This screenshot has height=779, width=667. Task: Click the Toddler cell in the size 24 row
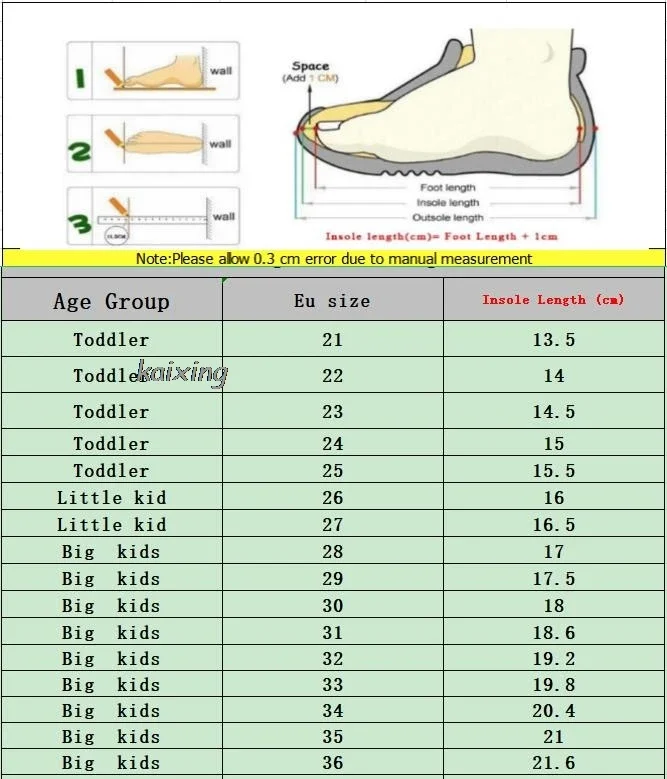(112, 442)
